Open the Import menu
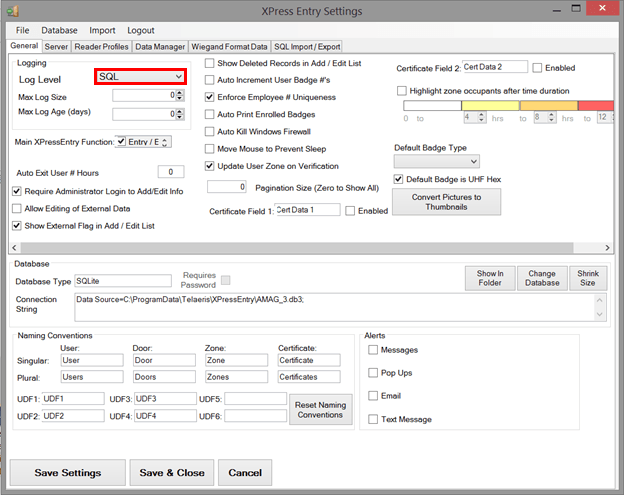Viewport: 624px width, 495px height. pos(102,30)
